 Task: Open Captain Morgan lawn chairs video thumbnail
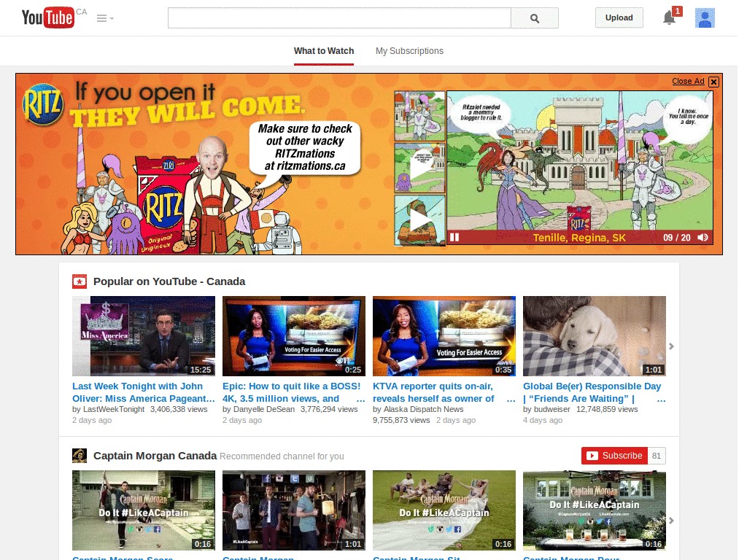pos(444,510)
